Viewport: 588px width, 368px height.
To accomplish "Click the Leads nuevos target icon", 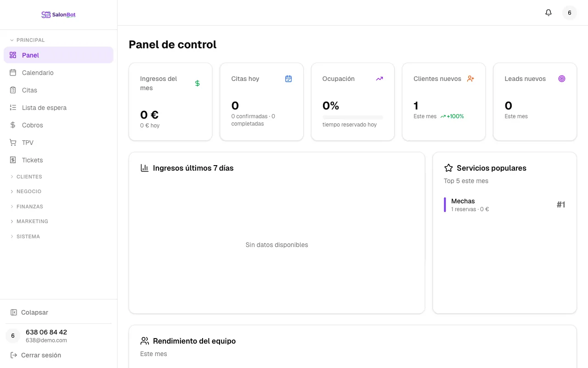I will coord(562,78).
